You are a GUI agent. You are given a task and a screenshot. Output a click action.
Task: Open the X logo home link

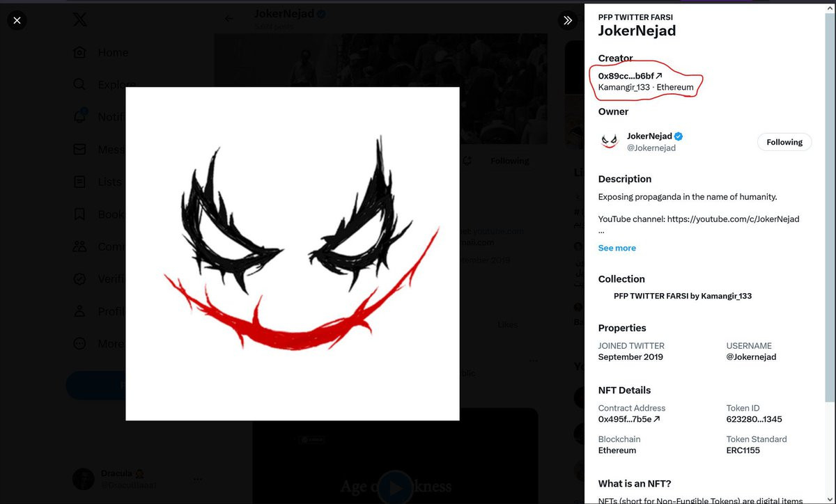79,20
